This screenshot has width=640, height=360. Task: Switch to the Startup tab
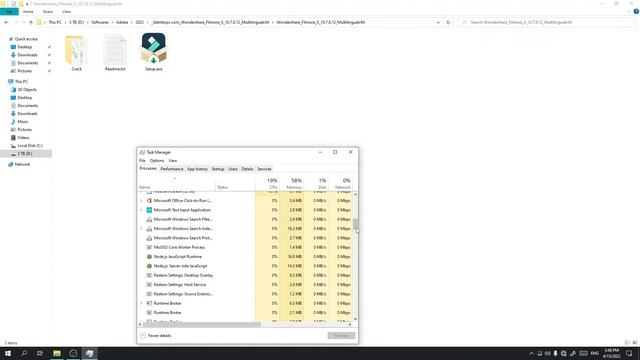point(218,169)
